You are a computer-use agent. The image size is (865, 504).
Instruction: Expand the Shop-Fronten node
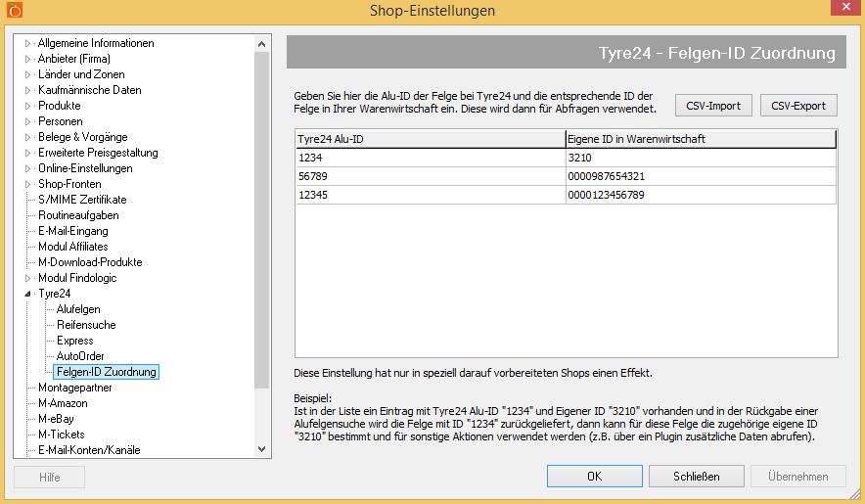27,184
